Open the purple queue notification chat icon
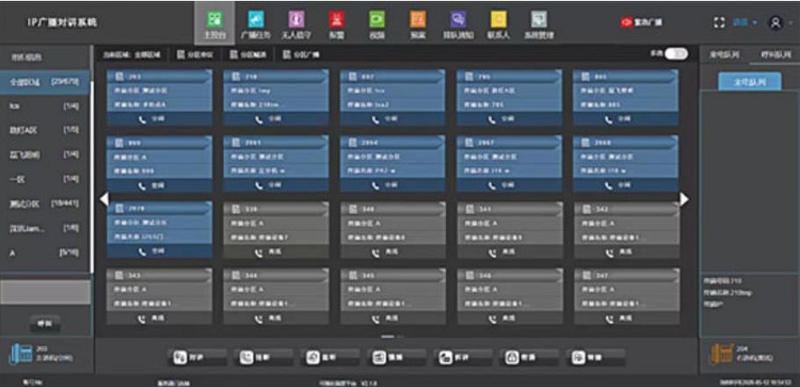 point(458,19)
